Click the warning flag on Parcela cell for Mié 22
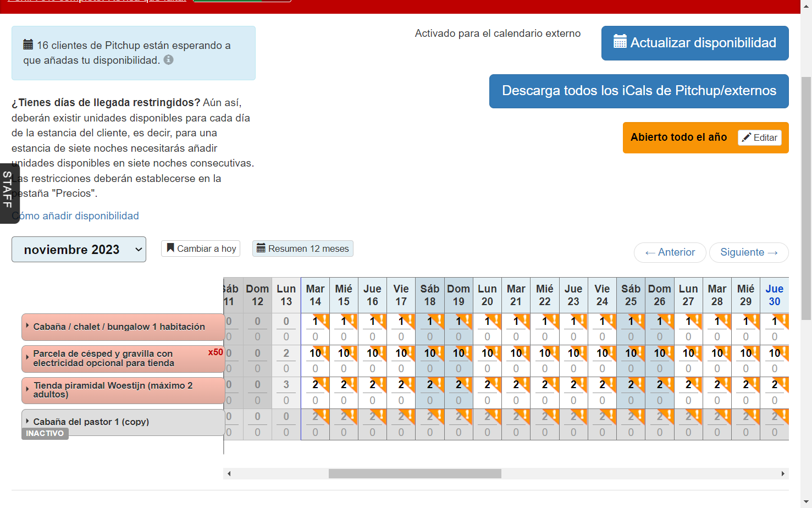 (x=553, y=351)
